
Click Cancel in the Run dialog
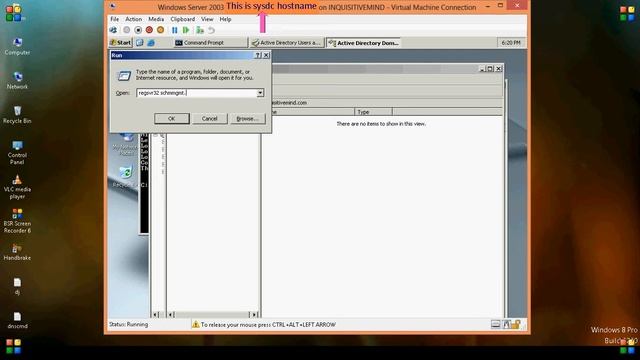[x=209, y=118]
